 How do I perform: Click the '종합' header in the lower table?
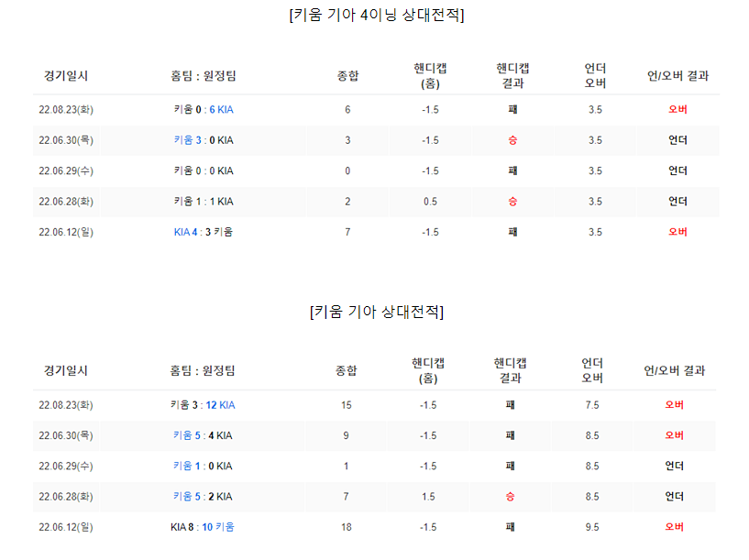point(346,370)
